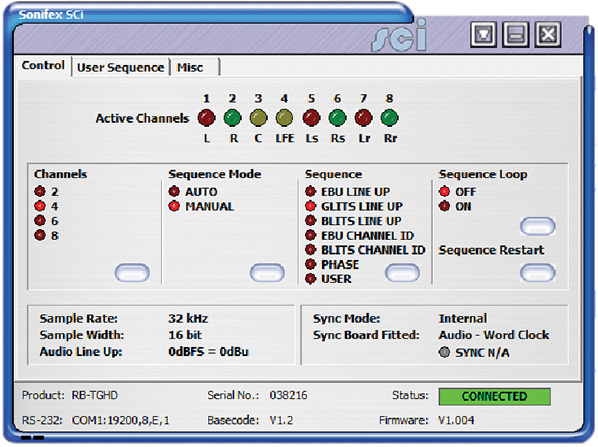
Task: Click the serial number 038216
Action: tap(288, 395)
